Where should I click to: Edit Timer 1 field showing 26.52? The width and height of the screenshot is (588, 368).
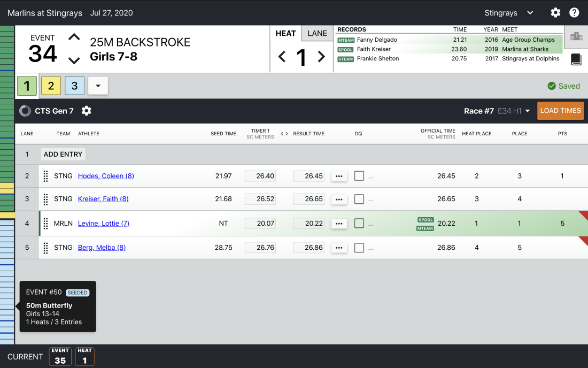point(260,199)
